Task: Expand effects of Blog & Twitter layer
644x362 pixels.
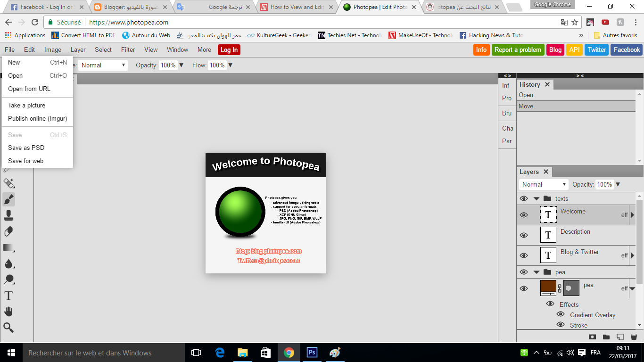Action: coord(632,255)
